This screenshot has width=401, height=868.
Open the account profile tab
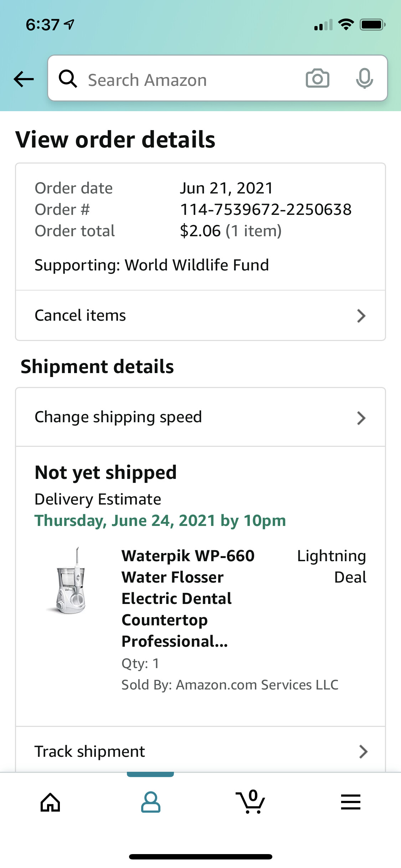[x=150, y=802]
